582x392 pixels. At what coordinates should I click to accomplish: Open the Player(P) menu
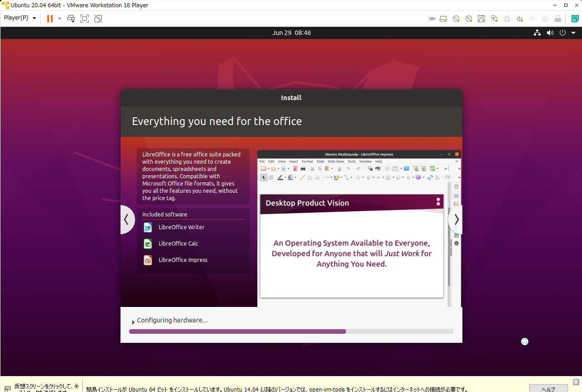20,18
